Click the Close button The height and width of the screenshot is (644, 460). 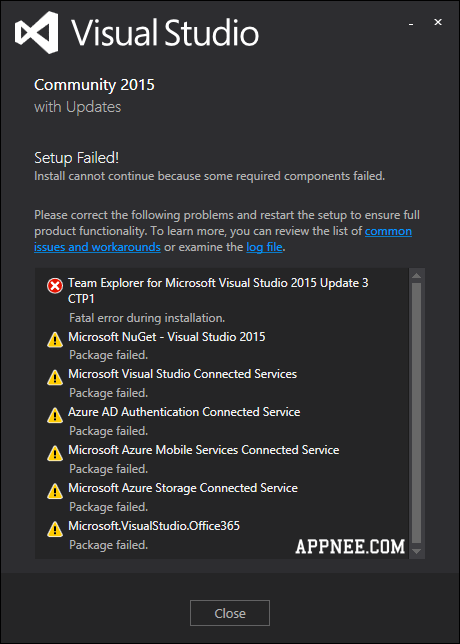point(230,613)
